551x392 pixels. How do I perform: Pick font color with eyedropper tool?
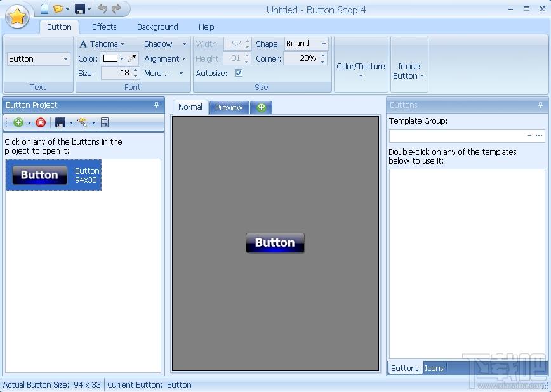132,58
